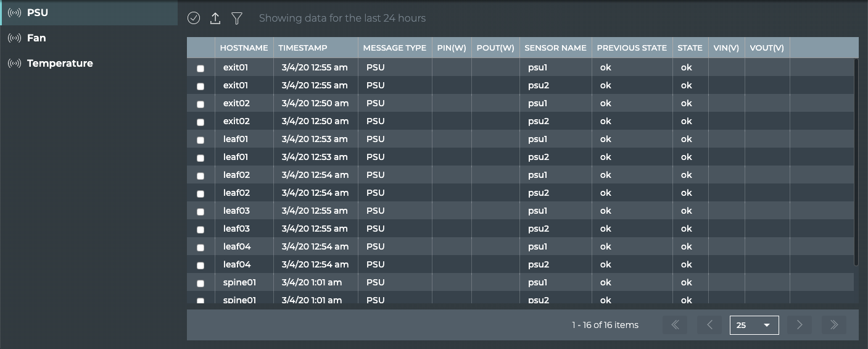Click the select all checkmark icon

click(194, 19)
